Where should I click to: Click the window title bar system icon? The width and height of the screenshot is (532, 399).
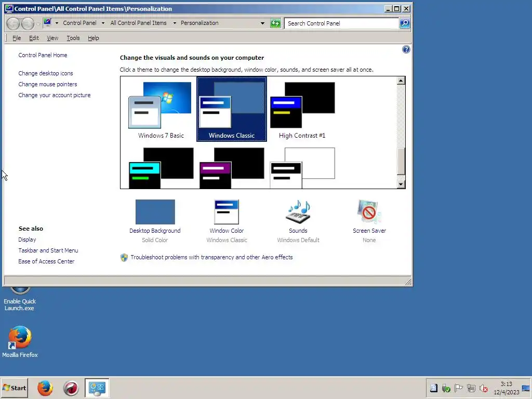click(x=9, y=9)
